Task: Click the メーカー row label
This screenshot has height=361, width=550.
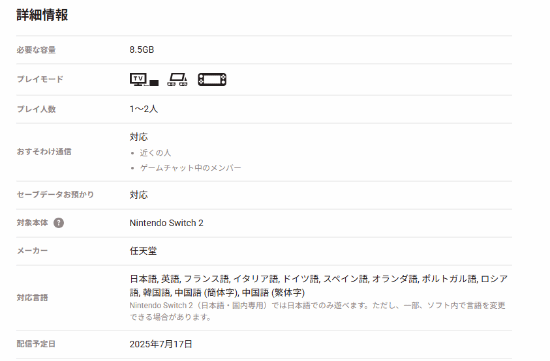Action: 32,251
